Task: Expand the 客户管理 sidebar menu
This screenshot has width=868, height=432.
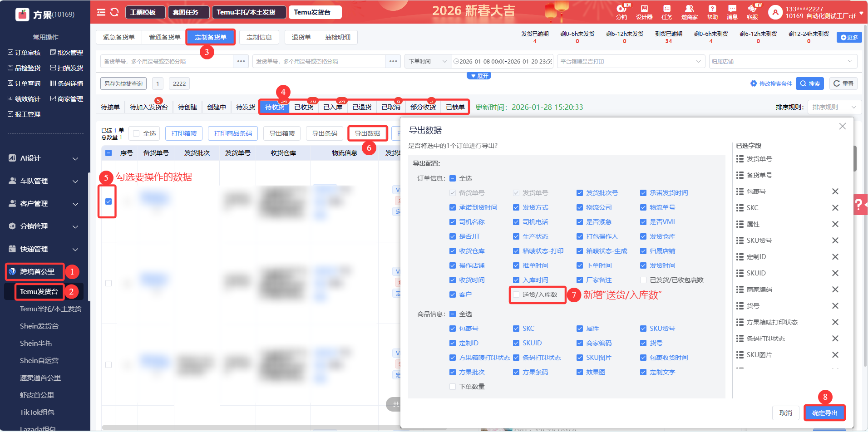Action: click(44, 204)
